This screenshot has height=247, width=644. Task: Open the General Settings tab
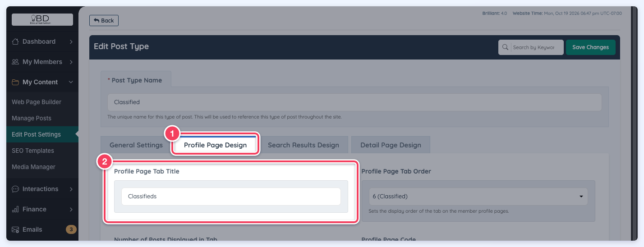[x=136, y=145]
